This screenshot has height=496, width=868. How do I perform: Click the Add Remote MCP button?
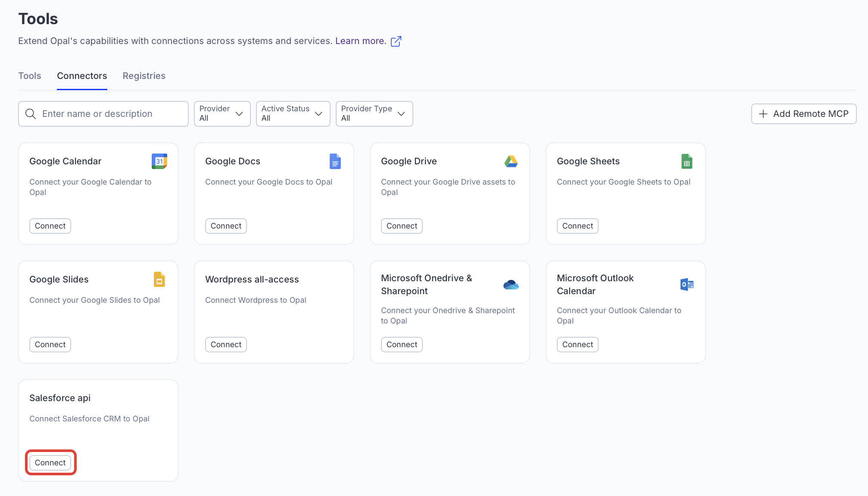pos(803,114)
